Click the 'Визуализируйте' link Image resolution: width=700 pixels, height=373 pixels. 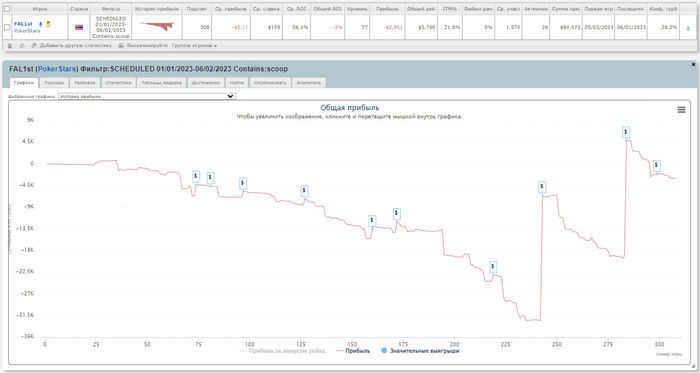tap(147, 46)
